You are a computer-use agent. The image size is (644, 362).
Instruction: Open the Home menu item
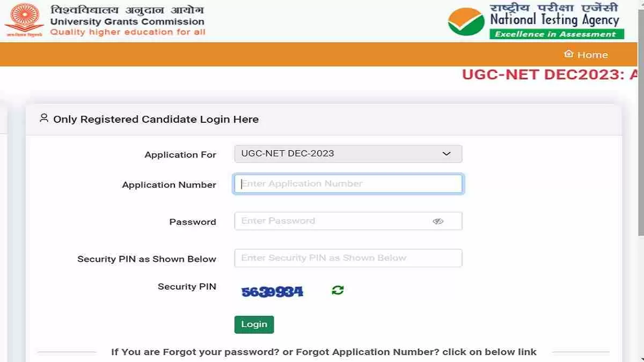(592, 55)
